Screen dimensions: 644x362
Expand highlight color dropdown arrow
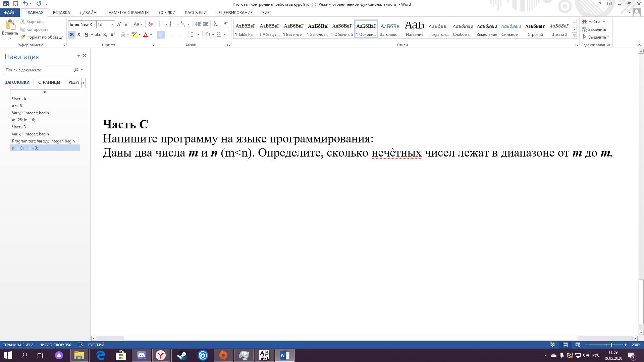click(x=140, y=35)
